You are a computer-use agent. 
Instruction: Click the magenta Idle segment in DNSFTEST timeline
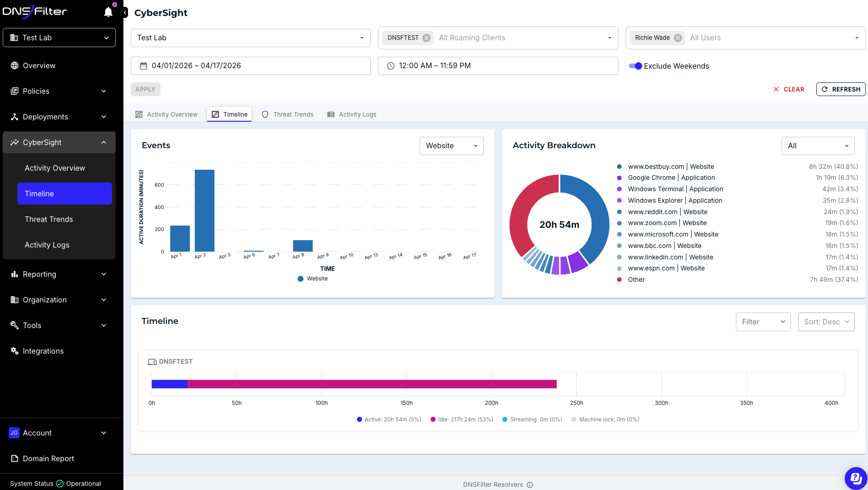point(372,384)
